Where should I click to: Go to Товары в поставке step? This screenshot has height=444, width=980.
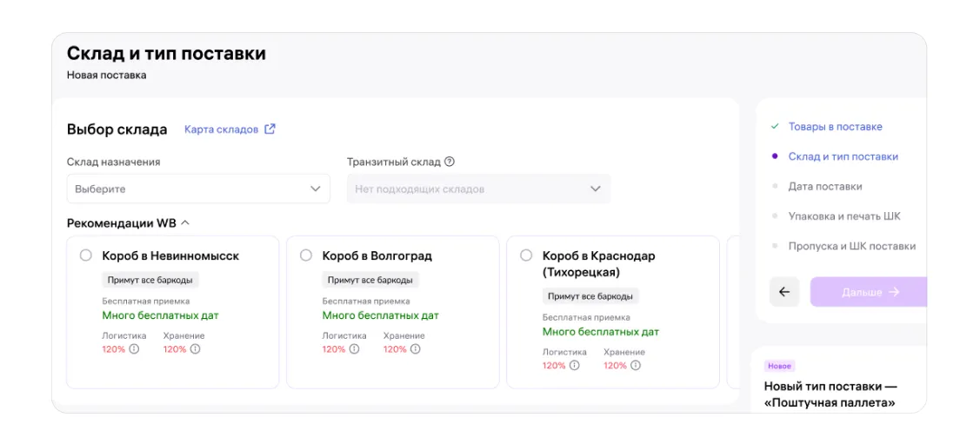[835, 127]
